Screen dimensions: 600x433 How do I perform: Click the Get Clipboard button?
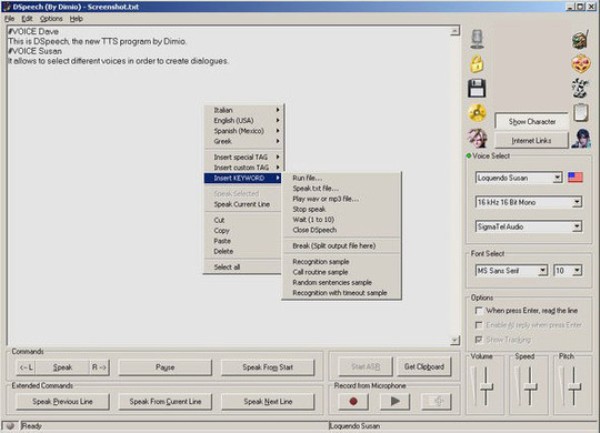423,367
